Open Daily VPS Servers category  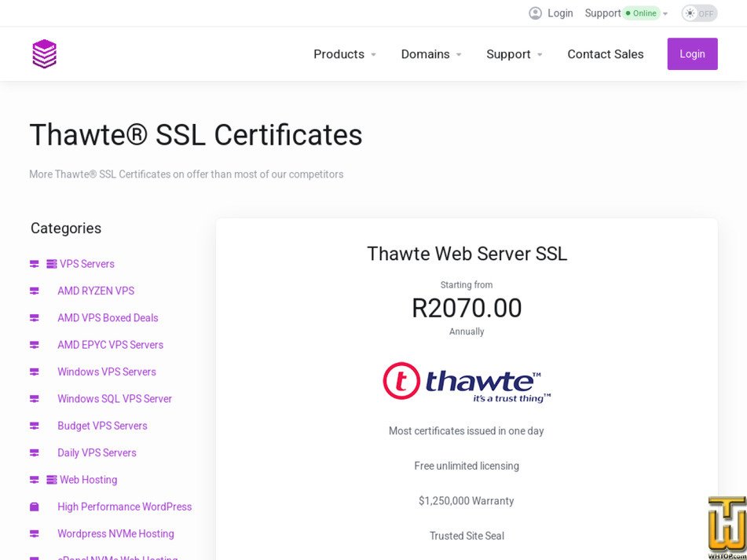[x=97, y=453]
